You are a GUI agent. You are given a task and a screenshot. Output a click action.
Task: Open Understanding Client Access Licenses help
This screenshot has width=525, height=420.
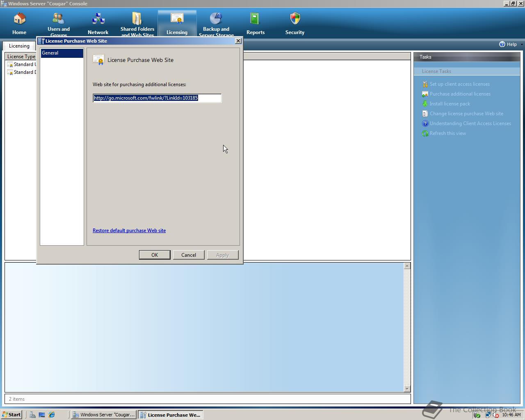tap(470, 123)
